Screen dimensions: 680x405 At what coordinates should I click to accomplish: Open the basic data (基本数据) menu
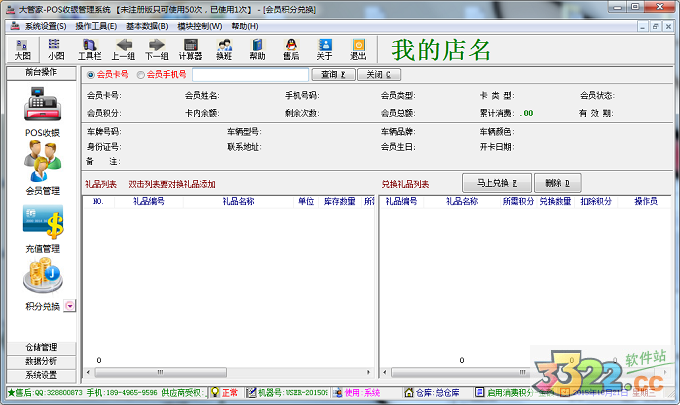point(146,25)
